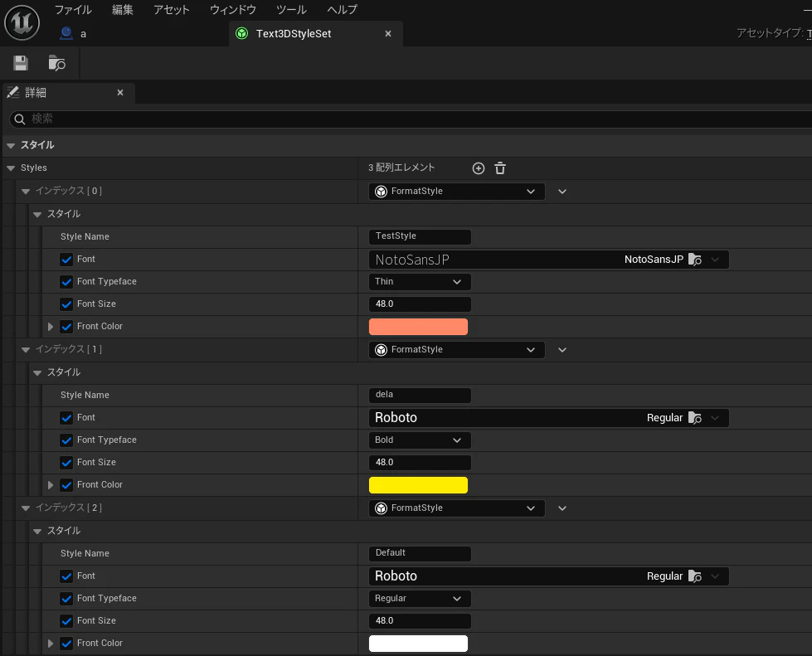This screenshot has height=656, width=812.
Task: Edit the TestStyle style name field
Action: click(420, 236)
